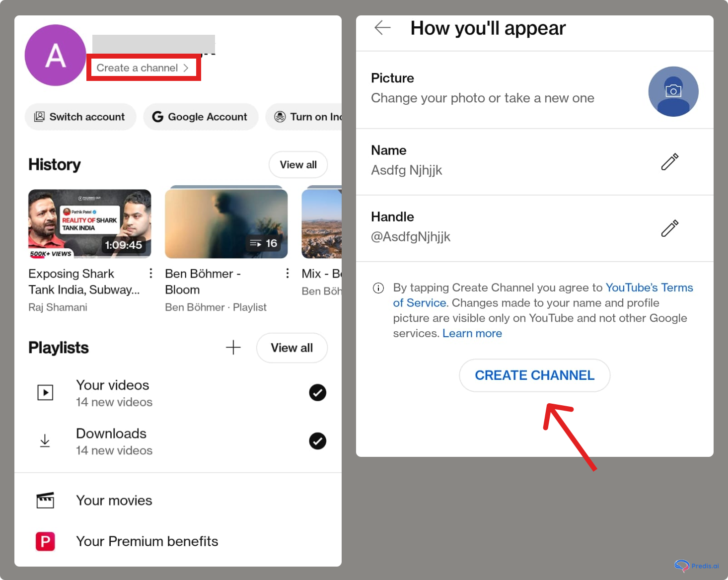
Task: Toggle download status on Your videos
Action: tap(317, 392)
